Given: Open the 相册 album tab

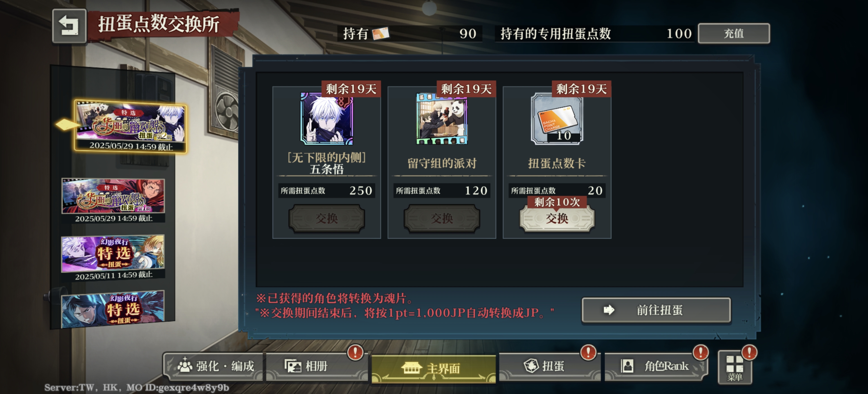Looking at the screenshot, I should tap(317, 366).
